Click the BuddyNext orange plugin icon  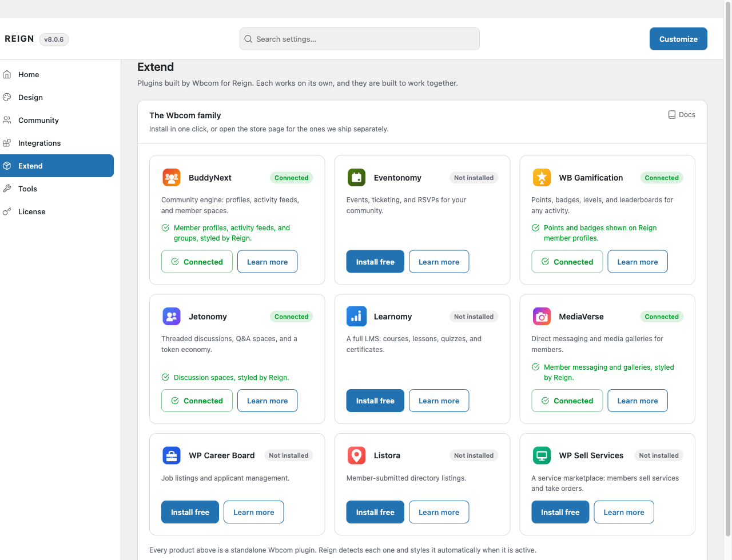(172, 178)
